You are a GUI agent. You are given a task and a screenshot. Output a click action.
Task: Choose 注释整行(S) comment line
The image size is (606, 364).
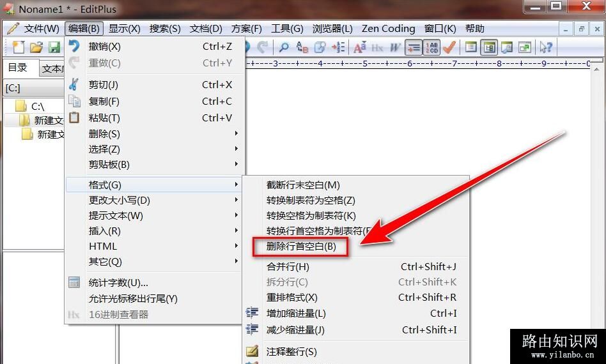355,352
